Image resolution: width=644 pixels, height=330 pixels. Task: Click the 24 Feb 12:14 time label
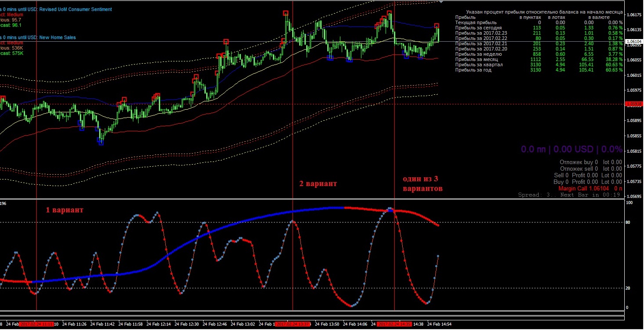tap(159, 324)
